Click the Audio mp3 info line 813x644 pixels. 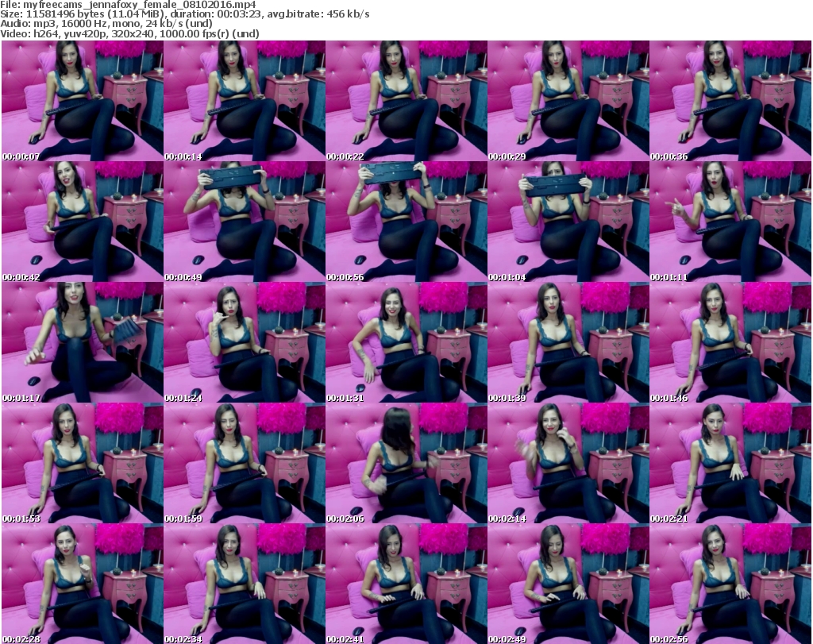(106, 24)
